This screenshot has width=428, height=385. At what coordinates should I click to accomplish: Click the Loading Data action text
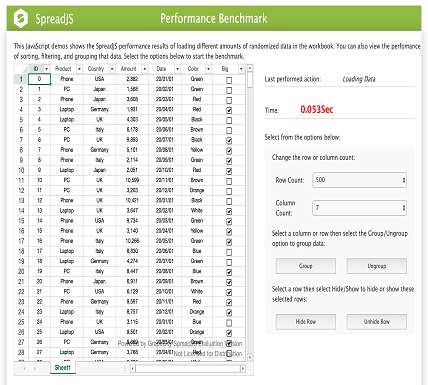pyautogui.click(x=359, y=79)
